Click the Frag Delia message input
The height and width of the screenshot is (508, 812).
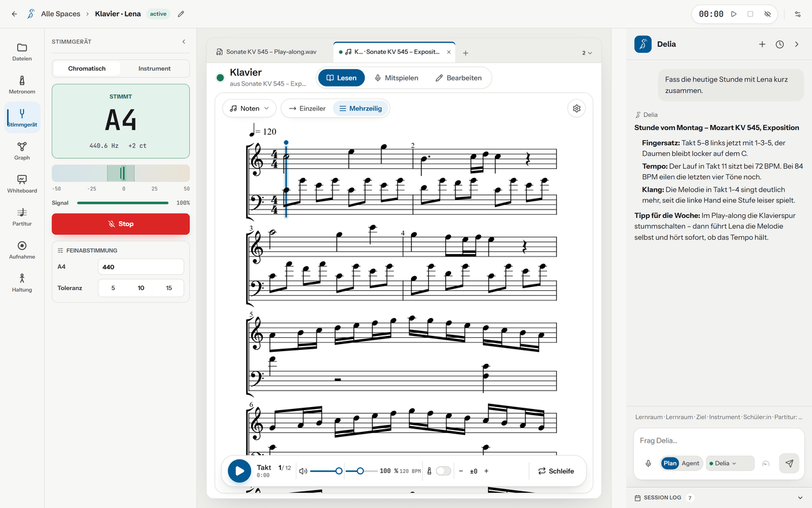(x=719, y=441)
